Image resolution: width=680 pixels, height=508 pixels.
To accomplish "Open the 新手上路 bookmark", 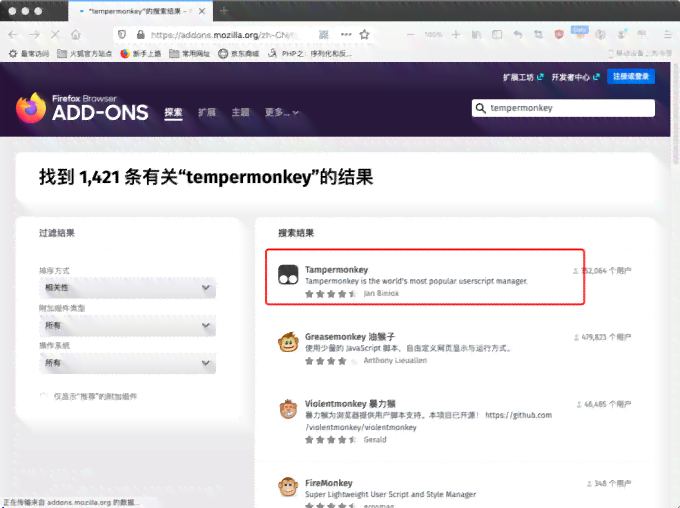I will point(141,53).
